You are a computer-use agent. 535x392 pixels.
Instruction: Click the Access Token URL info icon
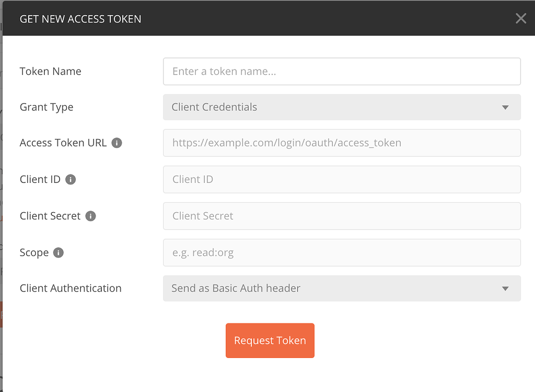pyautogui.click(x=117, y=143)
